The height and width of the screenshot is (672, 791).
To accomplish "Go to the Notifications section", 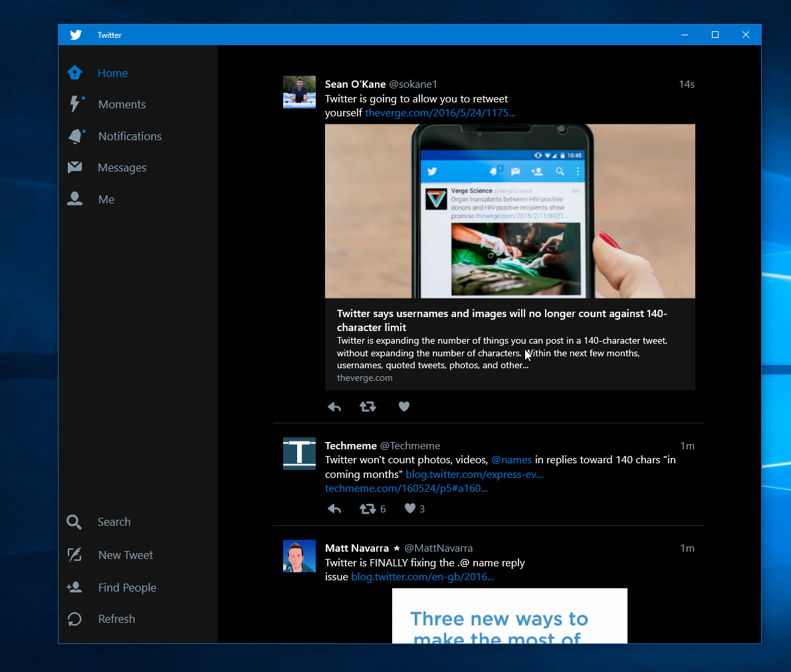I will (130, 136).
